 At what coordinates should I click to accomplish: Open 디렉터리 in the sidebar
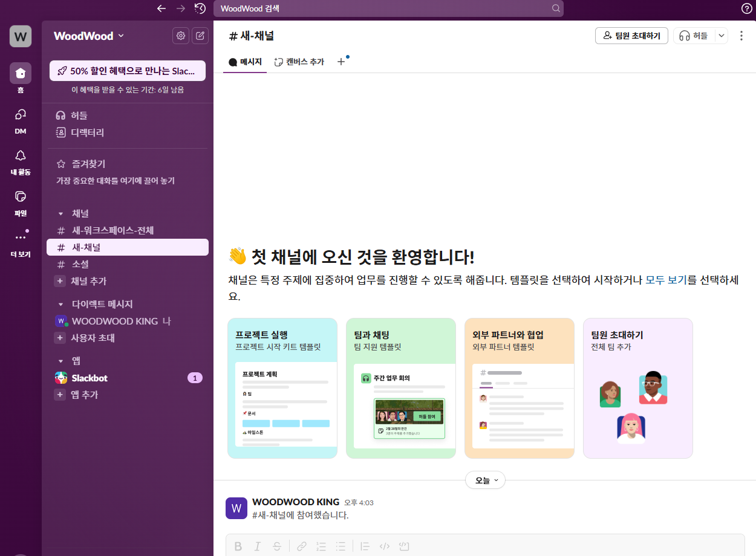(128, 132)
